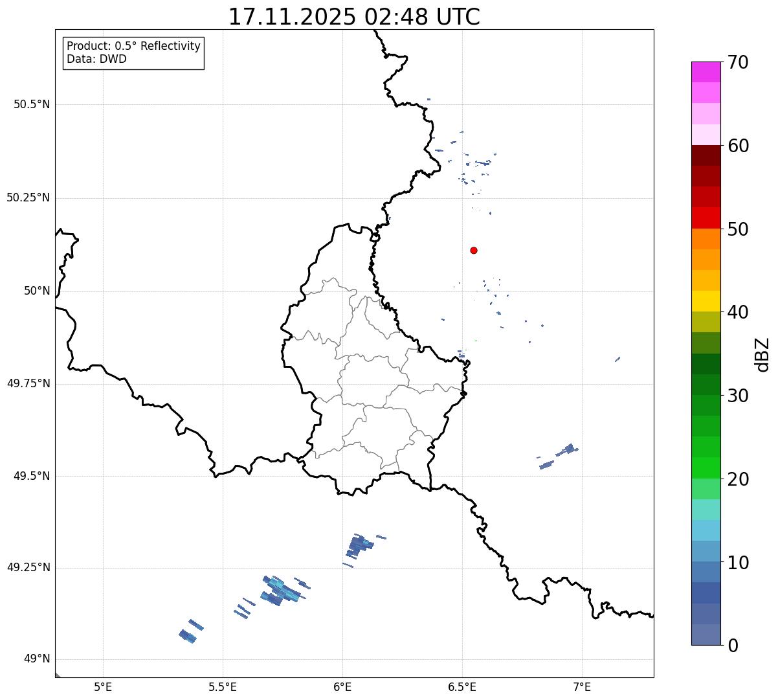Click the 49.25°N latitude label

[x=28, y=568]
